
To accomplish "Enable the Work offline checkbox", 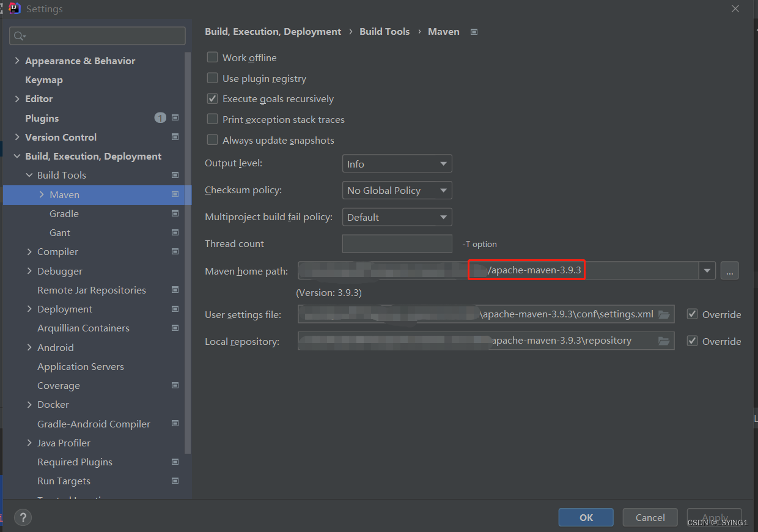I will pyautogui.click(x=212, y=57).
